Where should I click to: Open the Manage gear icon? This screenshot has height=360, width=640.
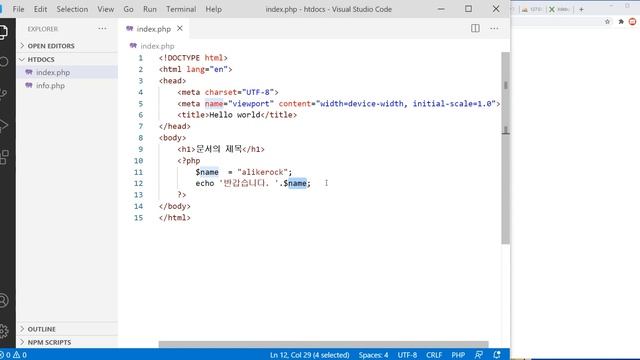[4, 331]
